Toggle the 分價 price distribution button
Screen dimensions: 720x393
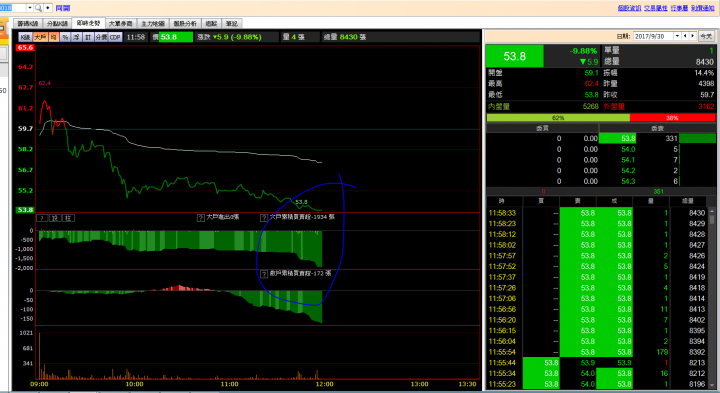pyautogui.click(x=101, y=37)
